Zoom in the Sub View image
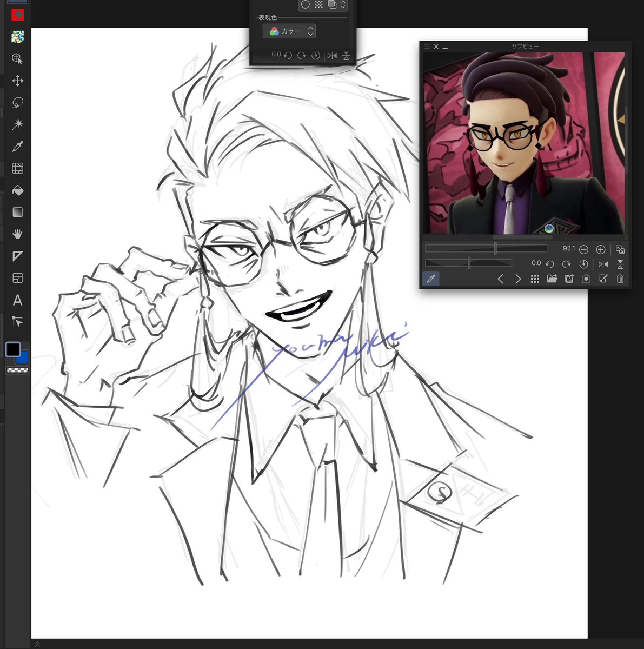 click(600, 249)
